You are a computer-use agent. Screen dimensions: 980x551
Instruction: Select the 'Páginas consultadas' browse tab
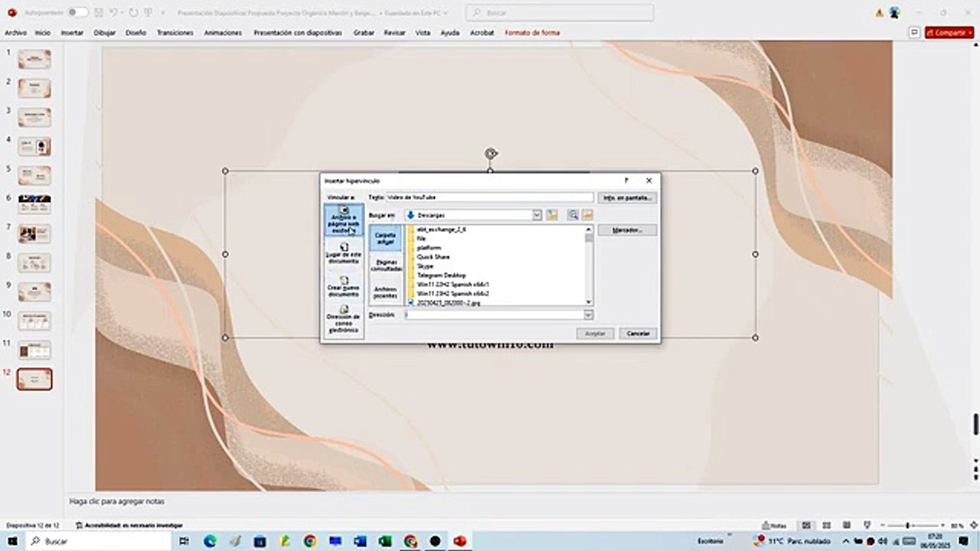point(385,265)
